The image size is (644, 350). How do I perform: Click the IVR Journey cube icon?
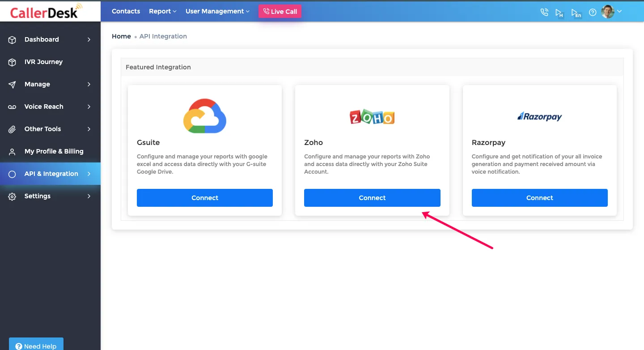pyautogui.click(x=12, y=62)
